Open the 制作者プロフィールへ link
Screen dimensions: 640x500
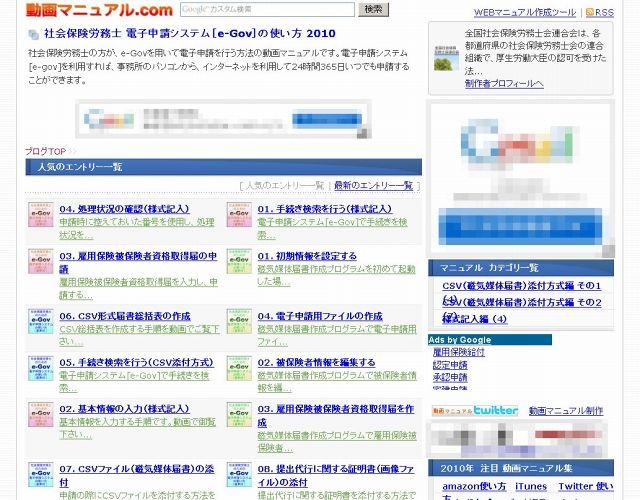pyautogui.click(x=504, y=84)
